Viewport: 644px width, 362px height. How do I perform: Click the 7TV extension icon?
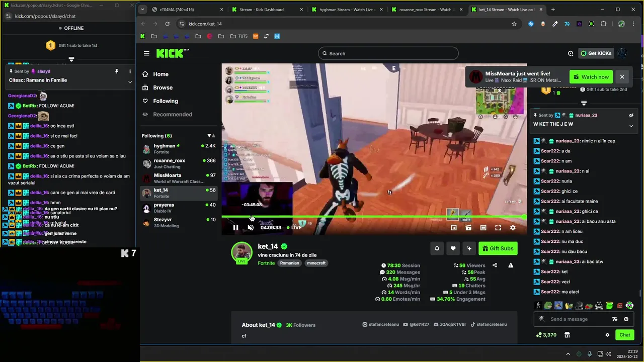tap(567, 24)
